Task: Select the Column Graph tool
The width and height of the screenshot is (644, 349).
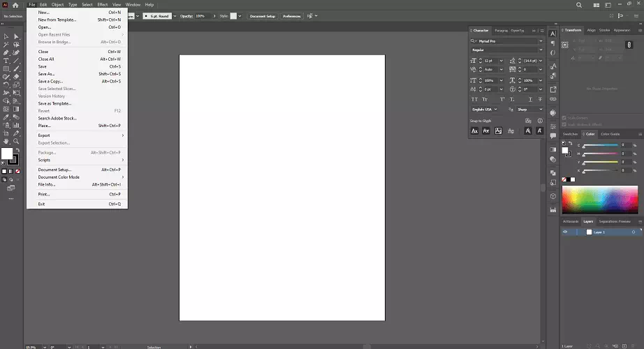Action: 17,125
